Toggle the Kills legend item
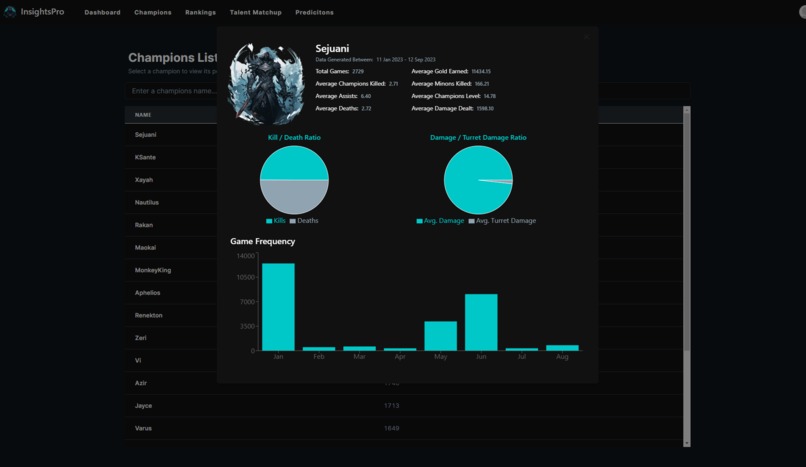 click(276, 221)
